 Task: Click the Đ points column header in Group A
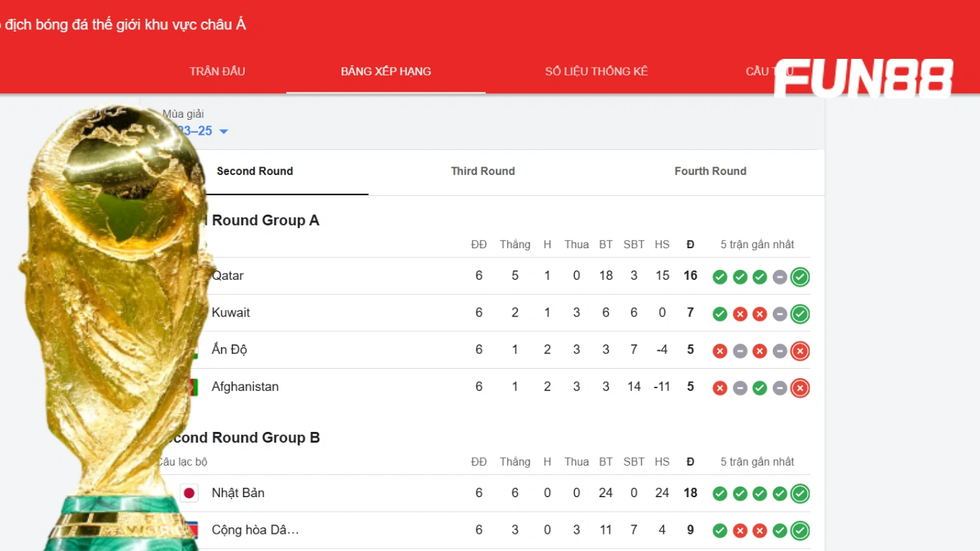pos(690,245)
